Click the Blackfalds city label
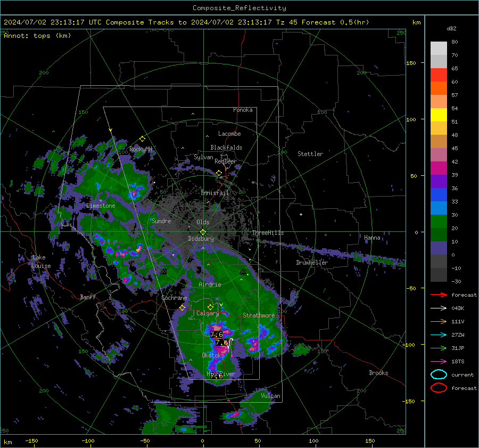Screen dimensions: 479x448 point(226,148)
